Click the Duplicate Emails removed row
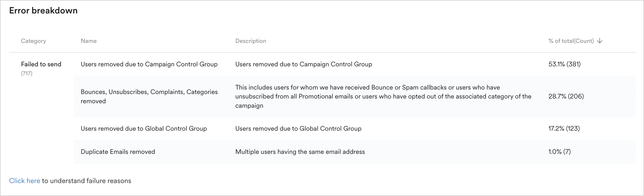 click(118, 151)
